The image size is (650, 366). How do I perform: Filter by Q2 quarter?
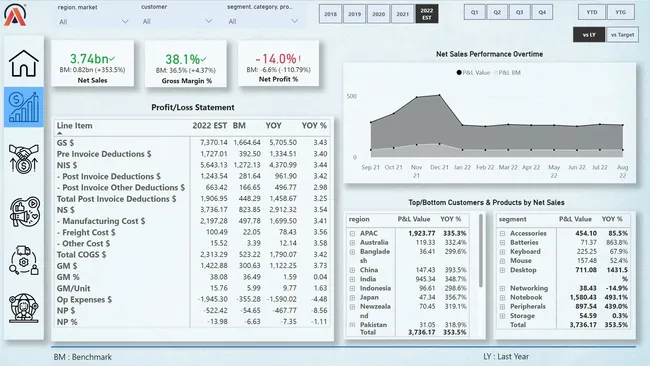click(497, 12)
